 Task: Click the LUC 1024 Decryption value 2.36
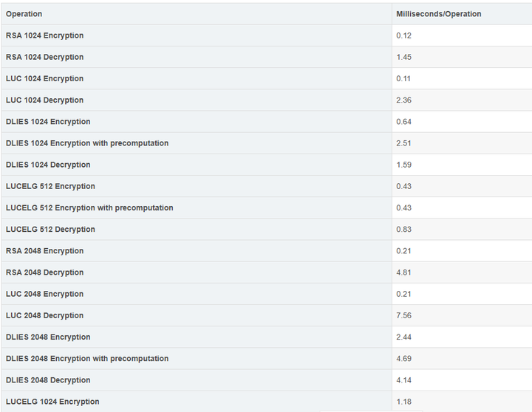[x=403, y=100]
